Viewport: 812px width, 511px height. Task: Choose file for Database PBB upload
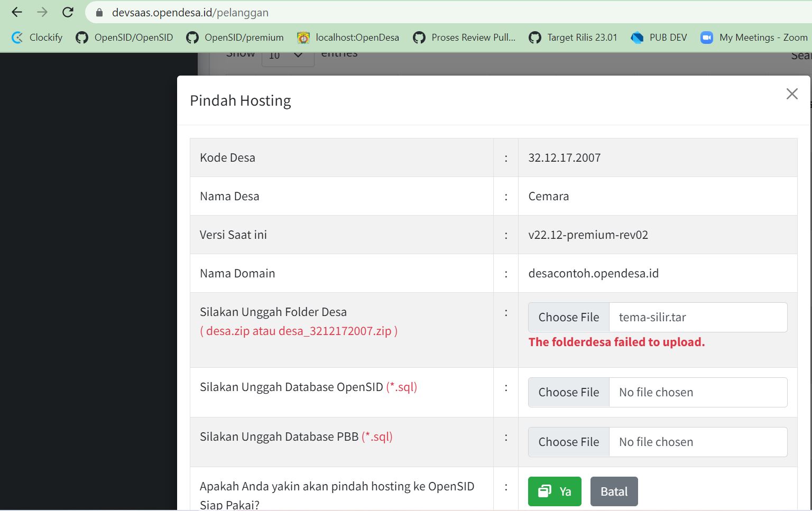568,441
